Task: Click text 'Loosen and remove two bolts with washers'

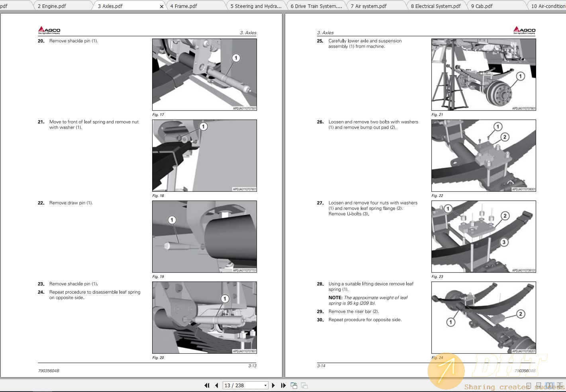Action: [x=373, y=122]
